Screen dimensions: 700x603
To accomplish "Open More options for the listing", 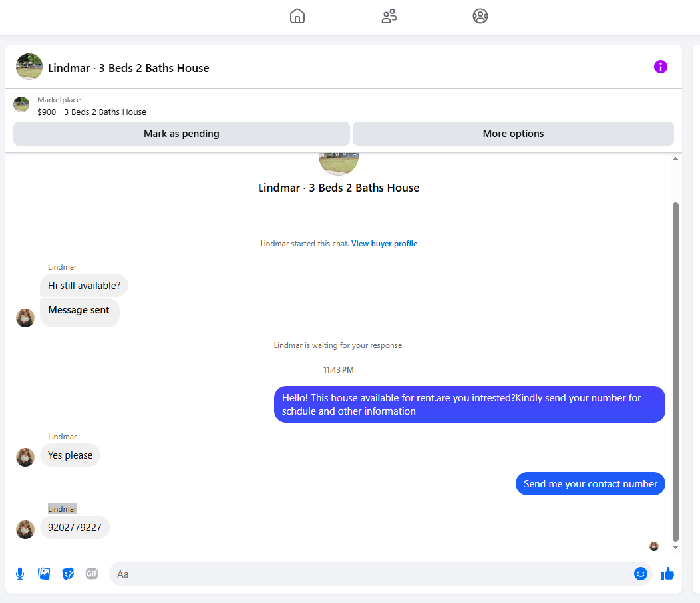I will 513,134.
